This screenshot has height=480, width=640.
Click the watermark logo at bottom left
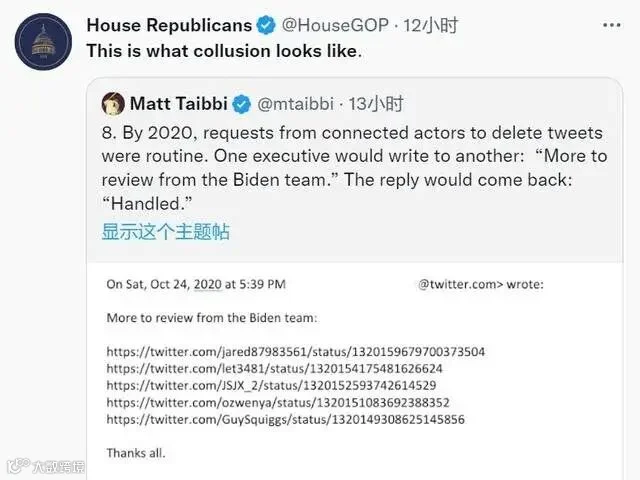(x=46, y=466)
